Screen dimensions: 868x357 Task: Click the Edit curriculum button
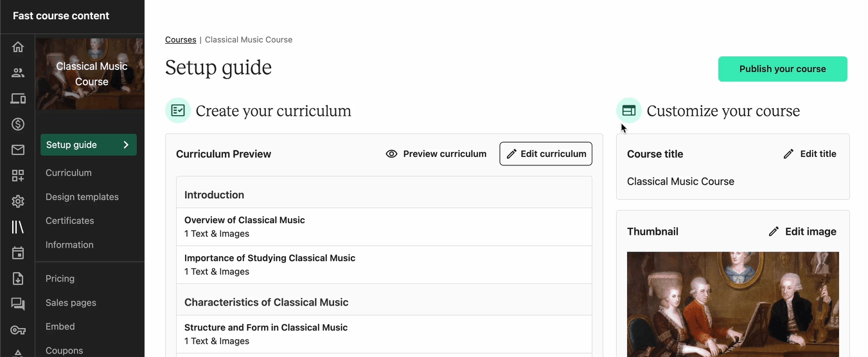546,154
